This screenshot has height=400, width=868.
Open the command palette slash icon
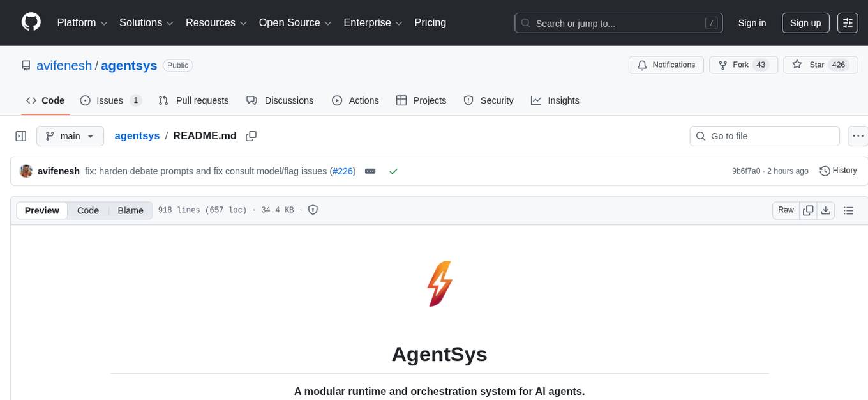[x=711, y=22]
